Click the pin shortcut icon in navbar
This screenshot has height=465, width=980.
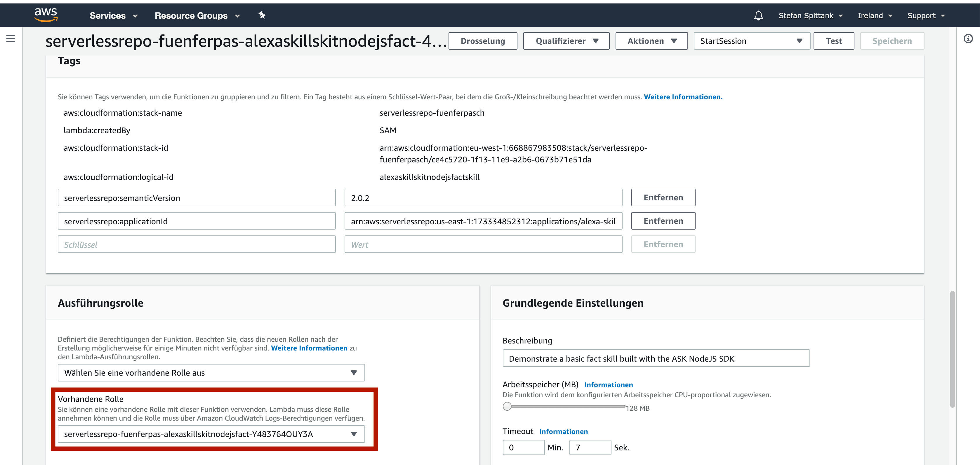tap(262, 15)
